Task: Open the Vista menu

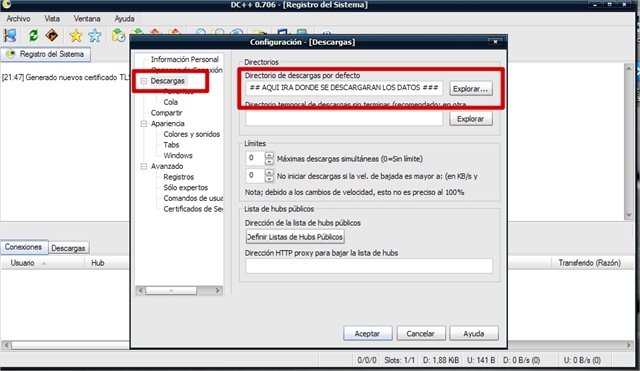Action: [x=52, y=19]
